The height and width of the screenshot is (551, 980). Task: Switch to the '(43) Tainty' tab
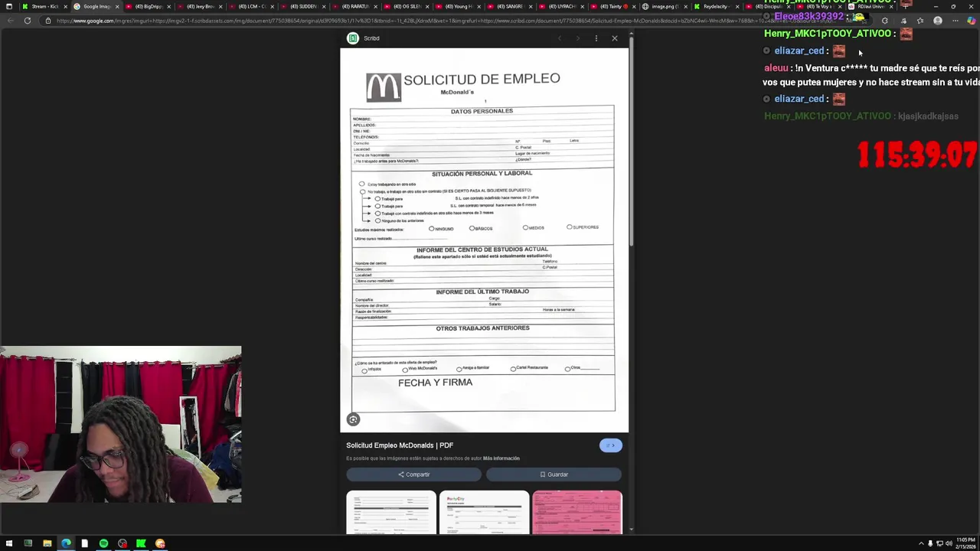[x=614, y=6]
